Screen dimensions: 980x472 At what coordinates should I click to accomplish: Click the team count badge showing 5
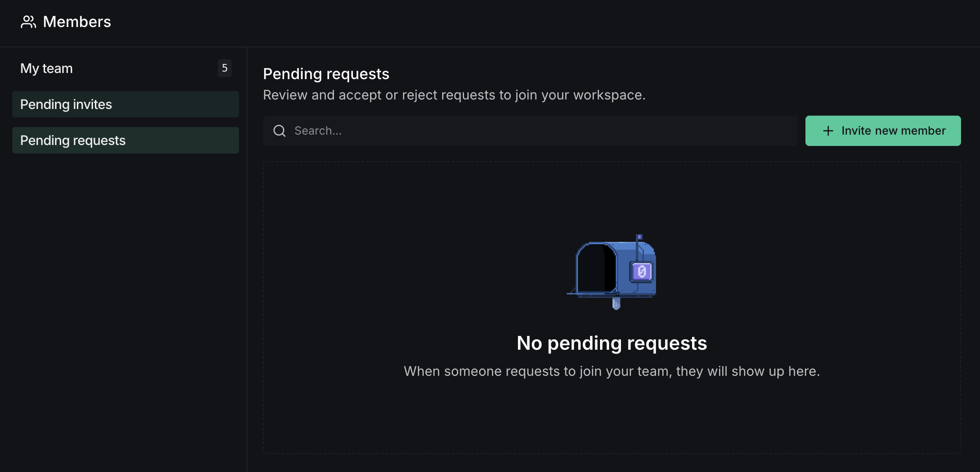click(x=224, y=68)
